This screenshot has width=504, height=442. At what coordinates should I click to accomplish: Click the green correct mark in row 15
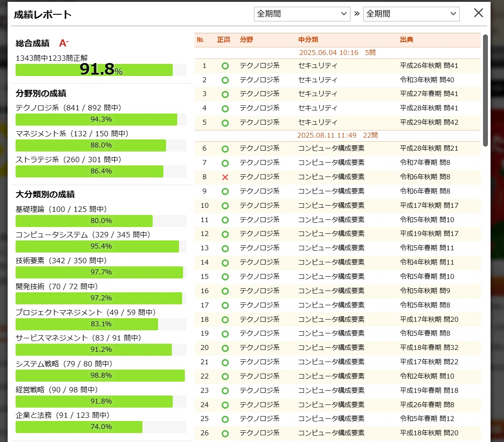point(225,277)
